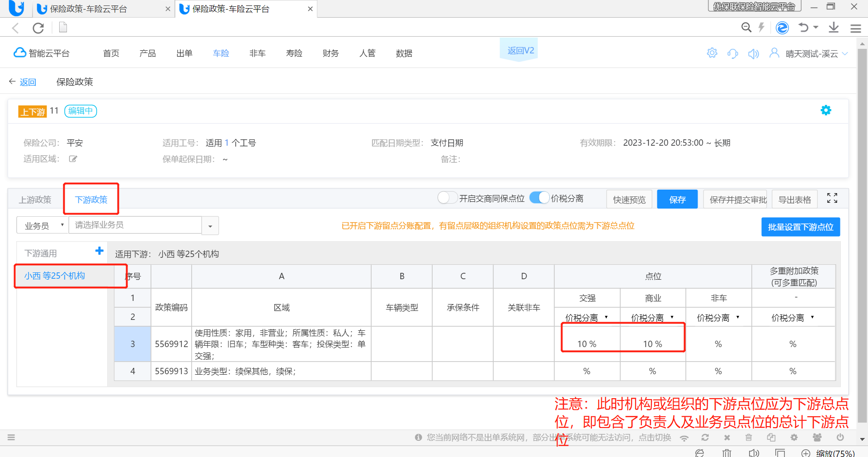Toggle 开启交商同保点位 switch
The height and width of the screenshot is (457, 868).
pyautogui.click(x=447, y=198)
